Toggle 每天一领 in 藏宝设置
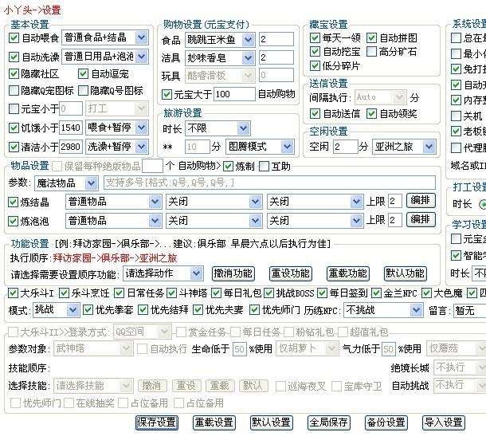This screenshot has width=486, height=448. 315,37
